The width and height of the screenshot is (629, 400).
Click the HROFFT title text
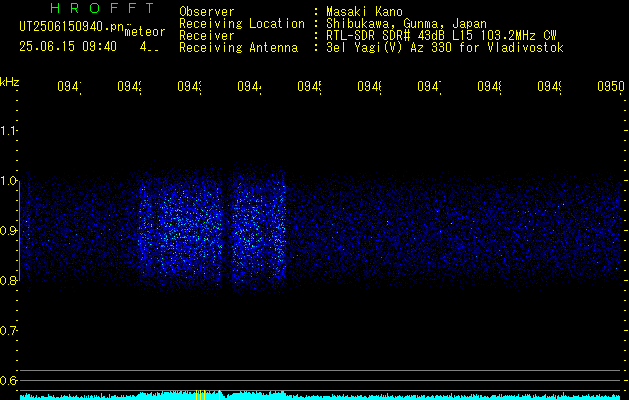click(x=102, y=8)
